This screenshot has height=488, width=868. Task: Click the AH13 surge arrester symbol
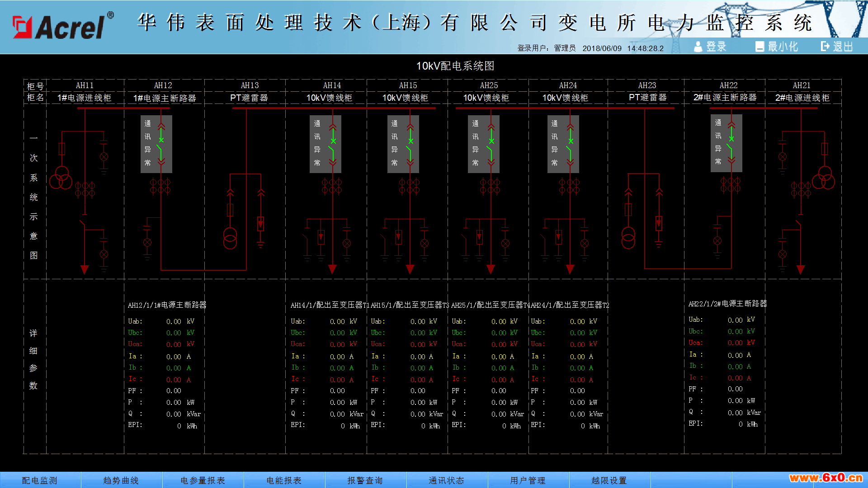tap(260, 225)
